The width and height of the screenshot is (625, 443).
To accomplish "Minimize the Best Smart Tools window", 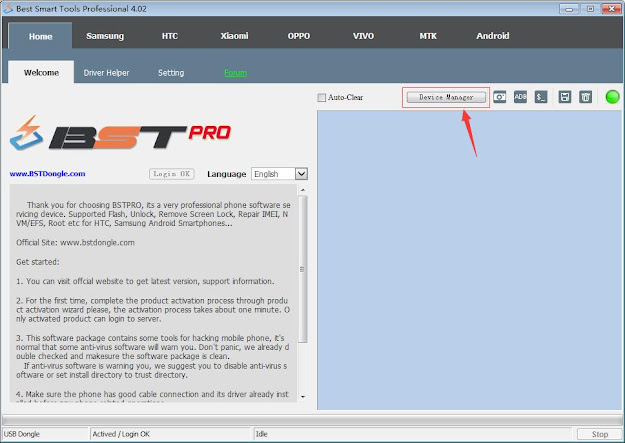I will click(x=569, y=8).
